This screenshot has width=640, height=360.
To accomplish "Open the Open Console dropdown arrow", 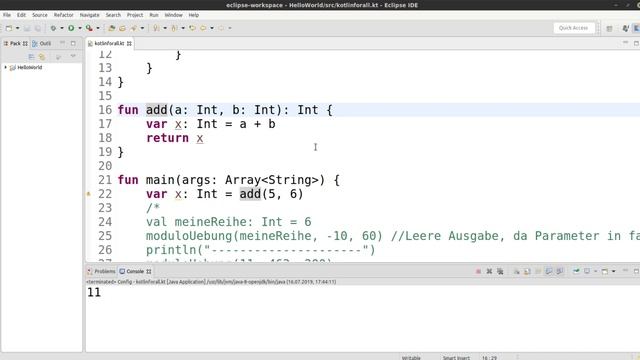I will [x=613, y=271].
